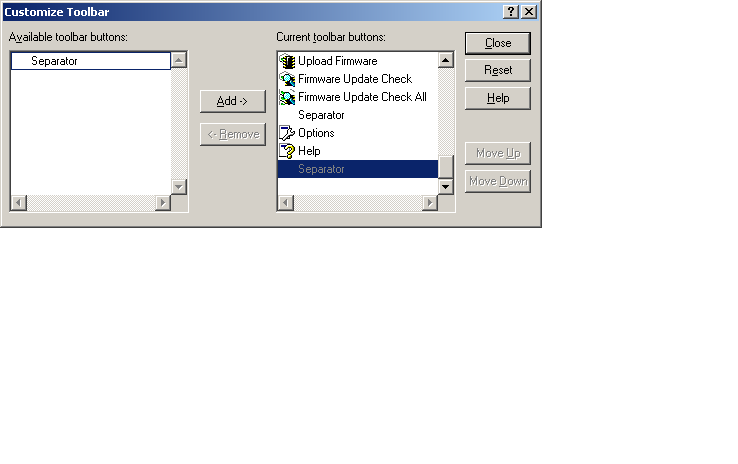
Task: Open Help via the right-side Help button
Action: 497,98
